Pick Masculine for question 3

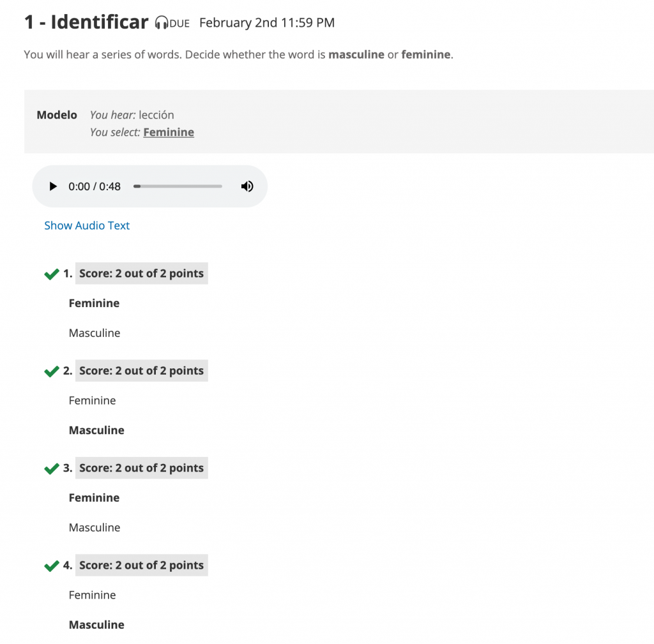coord(95,528)
